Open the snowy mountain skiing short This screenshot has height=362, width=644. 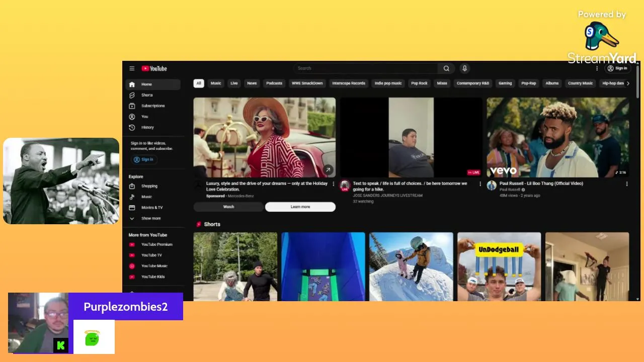click(x=411, y=266)
